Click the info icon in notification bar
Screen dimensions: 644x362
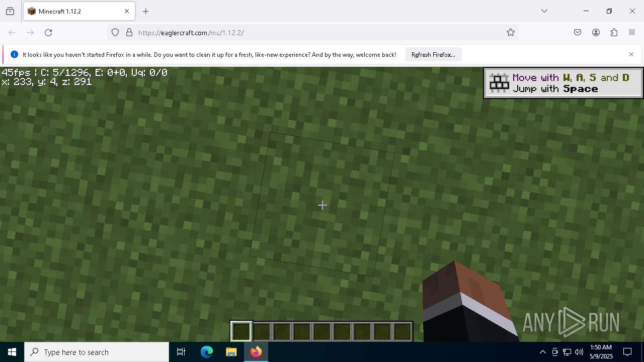click(14, 54)
